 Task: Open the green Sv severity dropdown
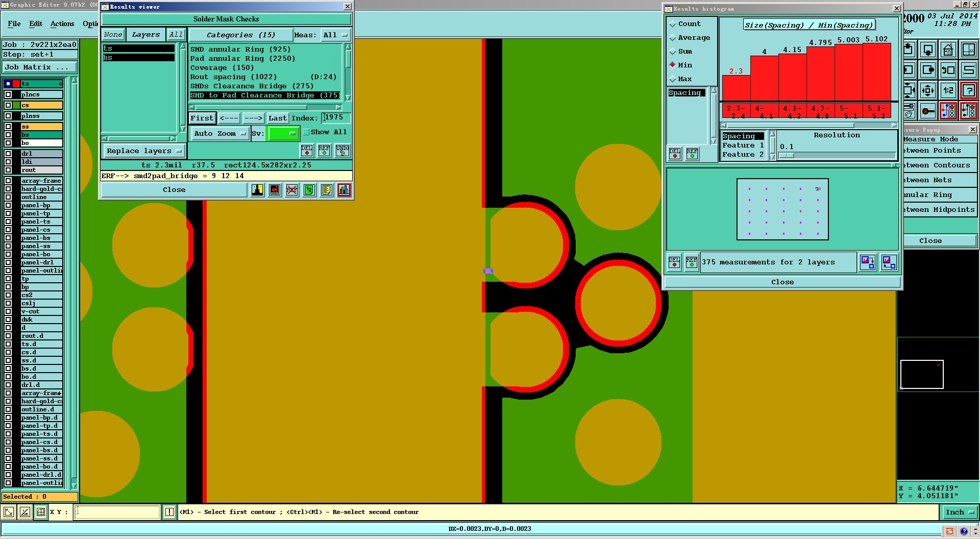(x=283, y=134)
